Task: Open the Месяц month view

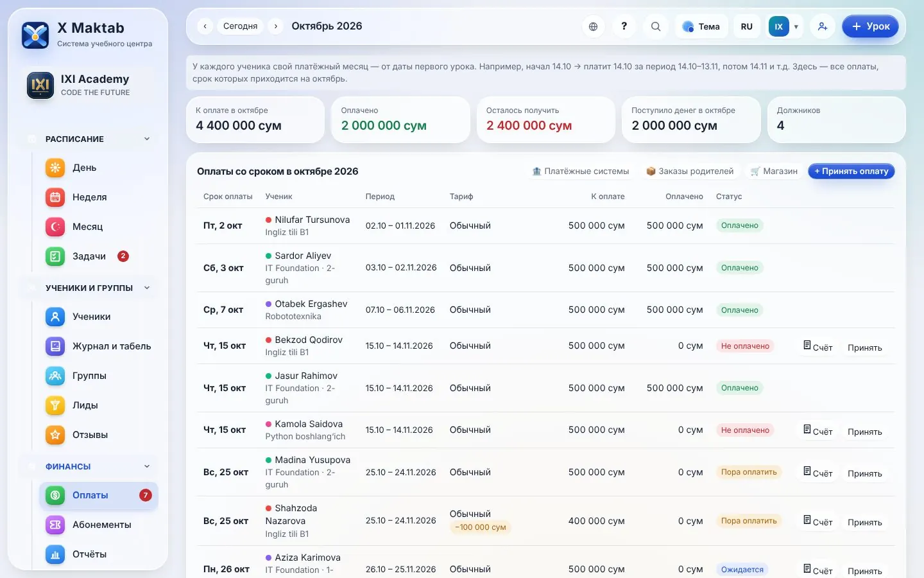Action: coord(99,227)
